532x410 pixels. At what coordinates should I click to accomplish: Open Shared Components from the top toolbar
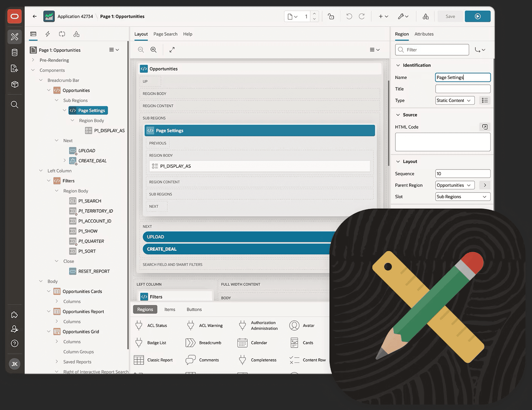coord(426,16)
